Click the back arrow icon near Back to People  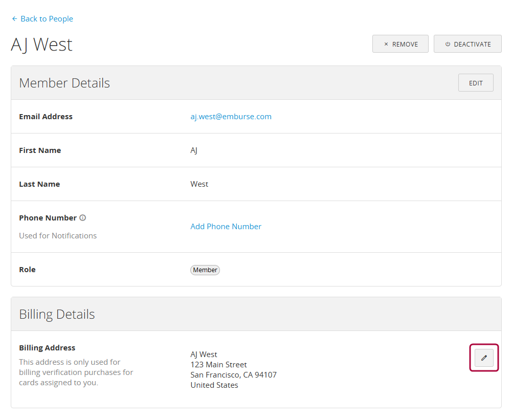click(x=14, y=18)
